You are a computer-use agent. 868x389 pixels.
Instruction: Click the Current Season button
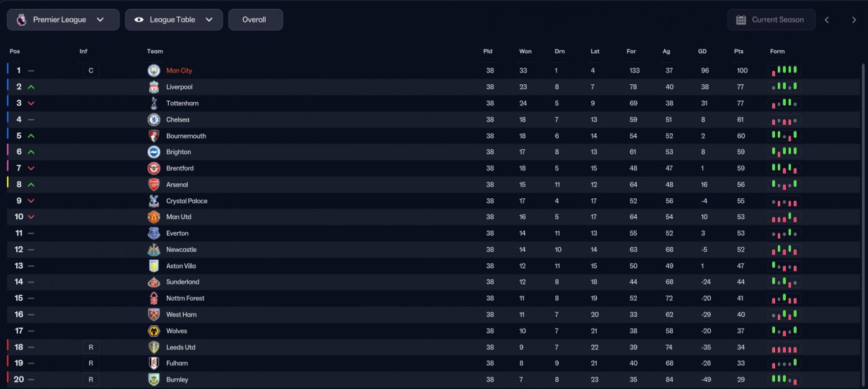click(x=770, y=20)
